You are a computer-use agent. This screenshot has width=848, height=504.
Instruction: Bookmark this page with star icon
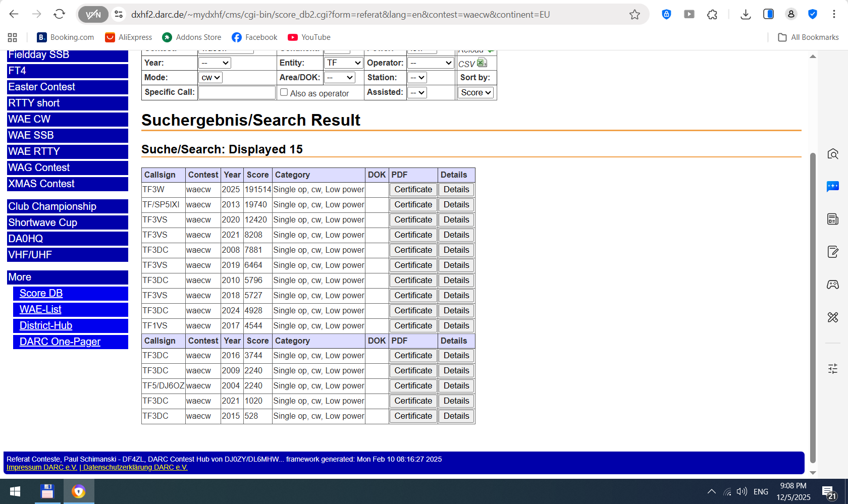tap(634, 15)
